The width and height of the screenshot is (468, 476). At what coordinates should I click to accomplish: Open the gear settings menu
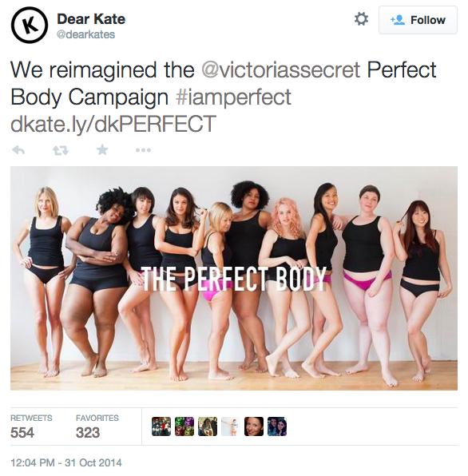pos(361,19)
